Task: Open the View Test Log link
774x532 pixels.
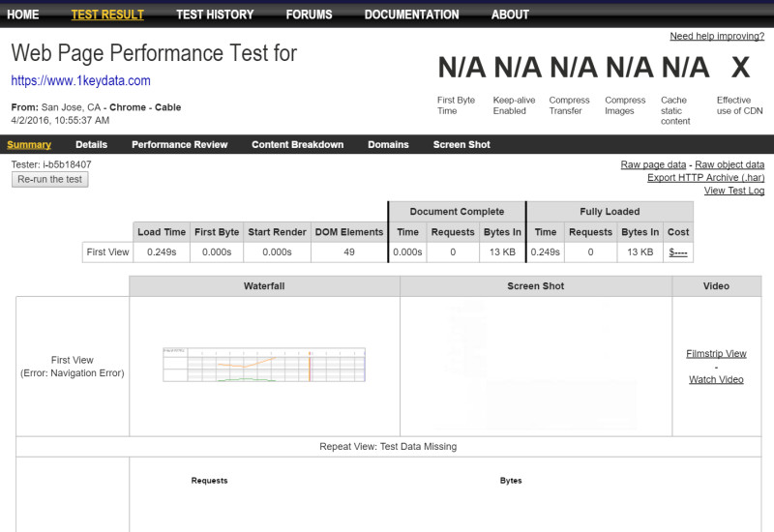Action: pyautogui.click(x=734, y=191)
